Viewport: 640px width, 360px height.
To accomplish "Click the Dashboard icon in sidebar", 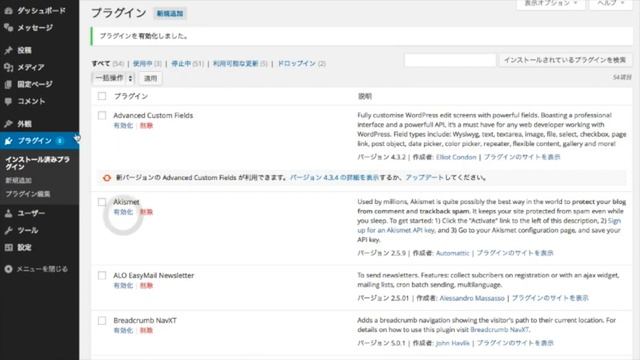I will tap(8, 11).
